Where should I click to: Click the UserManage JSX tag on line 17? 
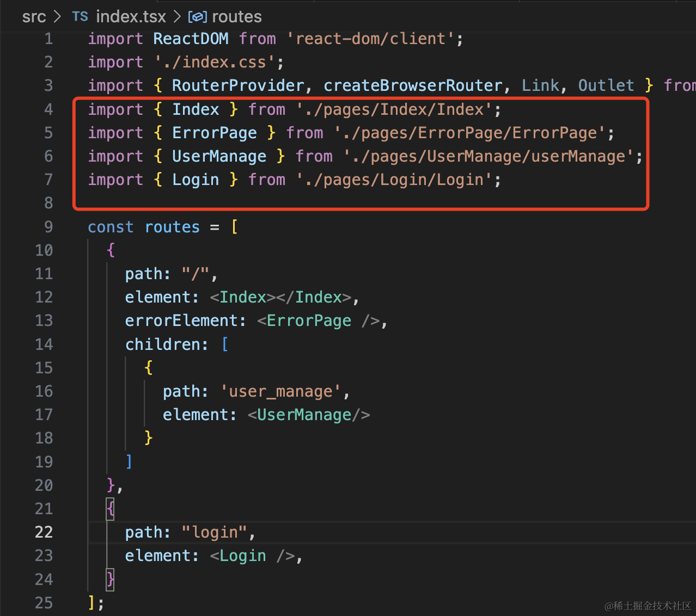(x=304, y=415)
